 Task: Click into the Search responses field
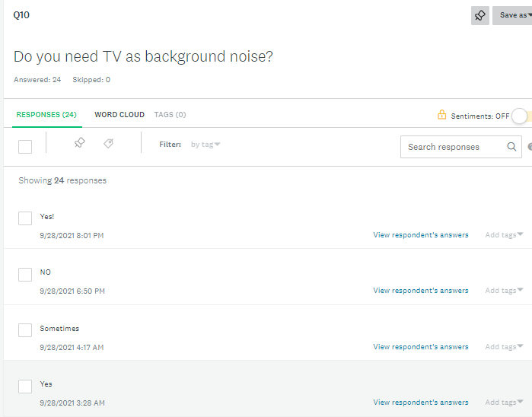453,147
